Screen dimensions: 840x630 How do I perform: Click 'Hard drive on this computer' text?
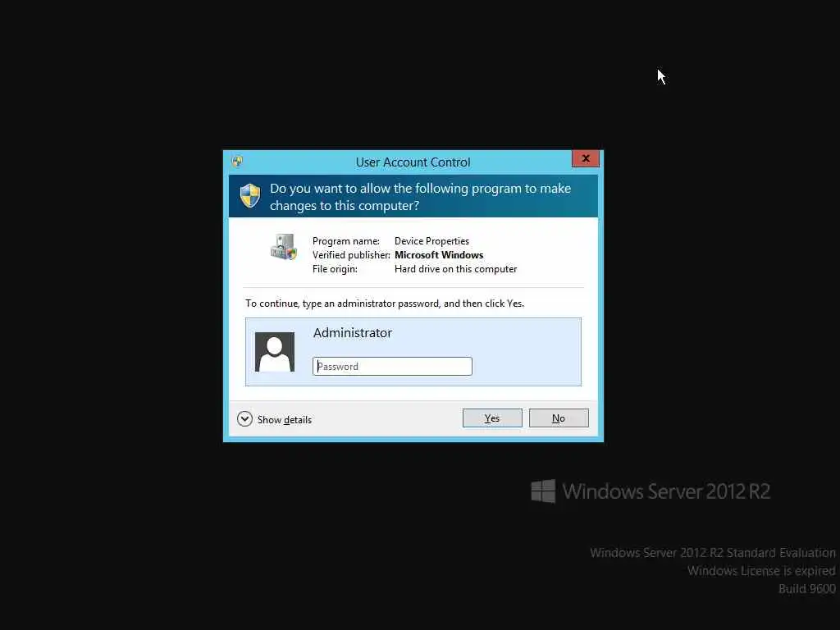pos(456,269)
